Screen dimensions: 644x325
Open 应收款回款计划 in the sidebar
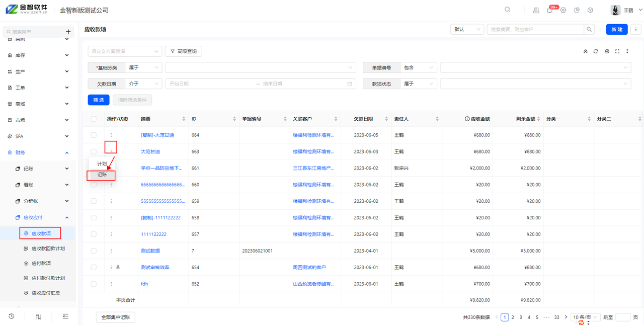pos(48,249)
